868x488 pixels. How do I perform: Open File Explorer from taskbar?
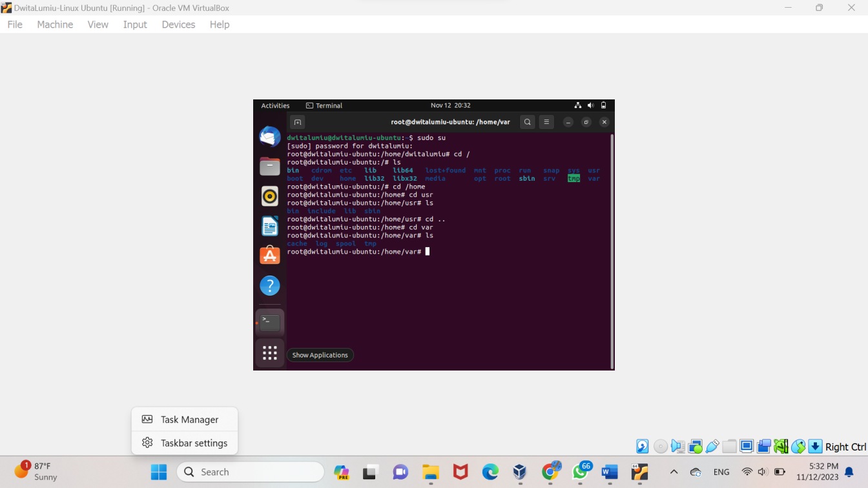coord(431,472)
